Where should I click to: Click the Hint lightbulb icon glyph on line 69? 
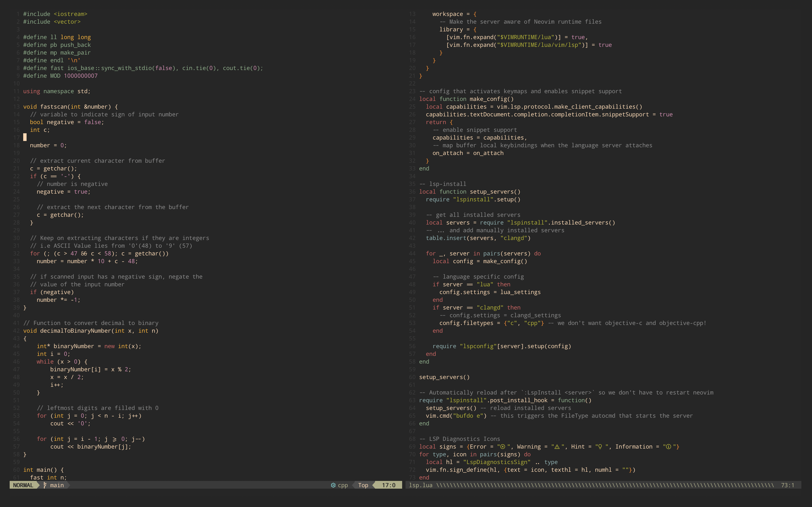coord(600,447)
